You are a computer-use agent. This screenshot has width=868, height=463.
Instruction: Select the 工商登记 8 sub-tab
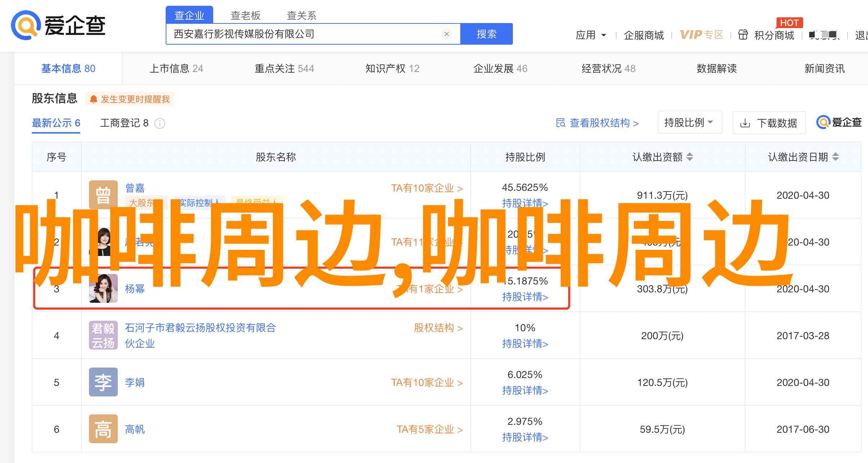click(124, 123)
